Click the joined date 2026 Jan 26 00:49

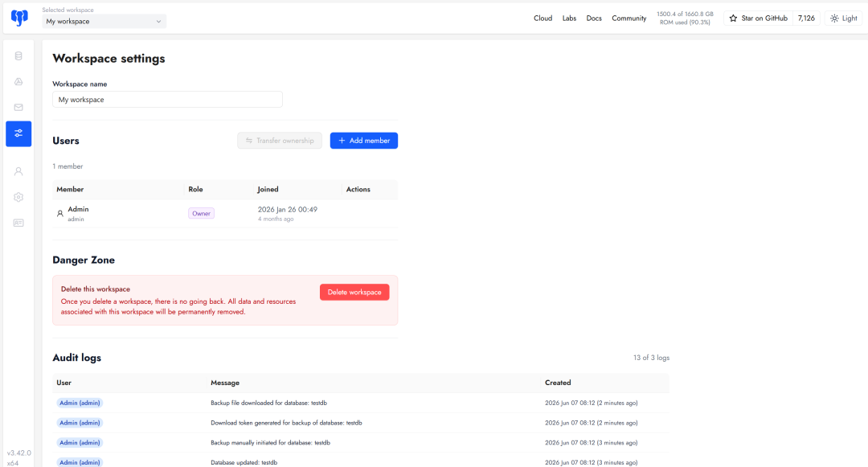coord(287,210)
